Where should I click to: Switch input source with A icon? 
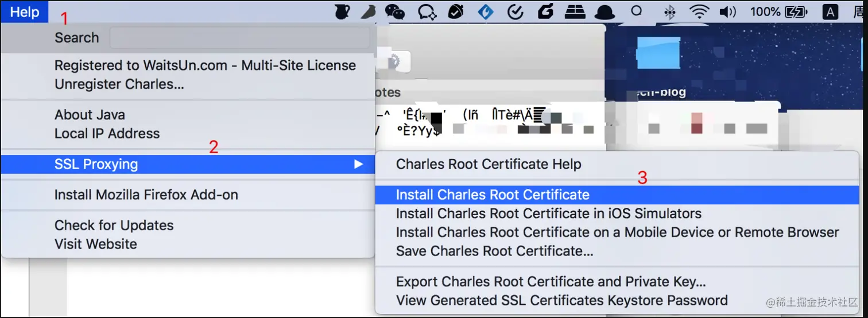click(x=830, y=11)
